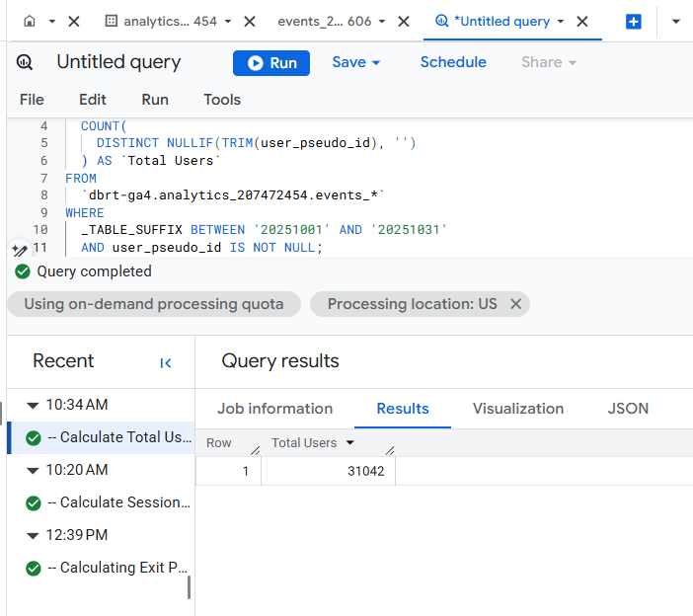The width and height of the screenshot is (693, 616).
Task: Collapse the 12:39 PM history group
Action: click(x=33, y=536)
